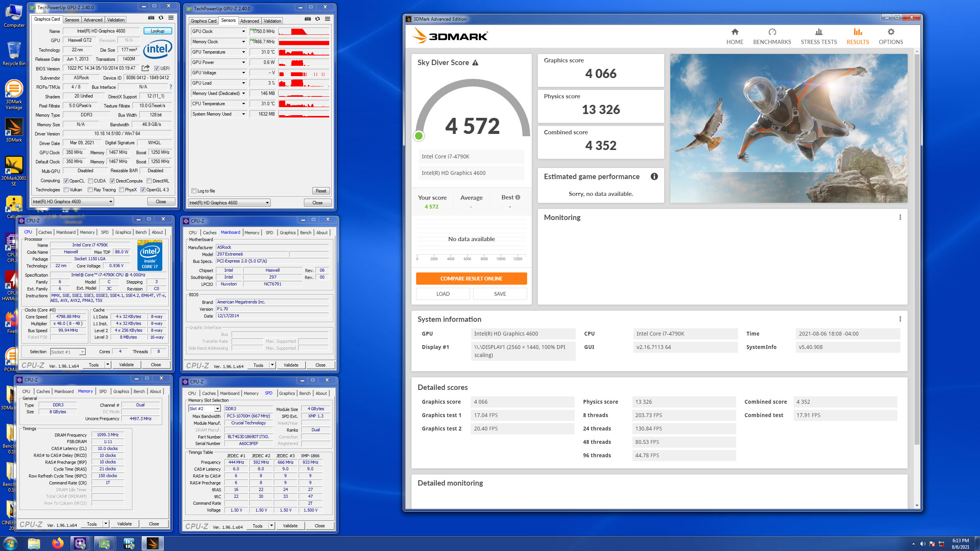
Task: Click the SAVE button in 3DMark
Action: click(x=500, y=294)
